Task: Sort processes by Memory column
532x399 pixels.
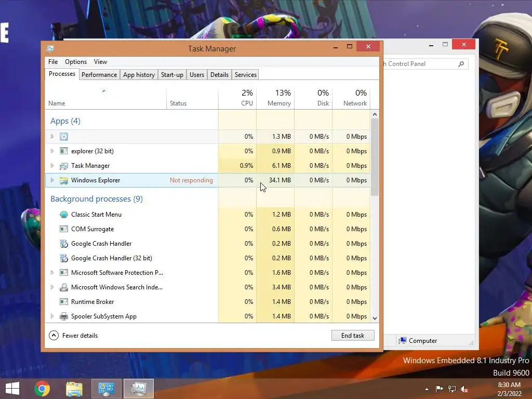Action: [x=275, y=98]
